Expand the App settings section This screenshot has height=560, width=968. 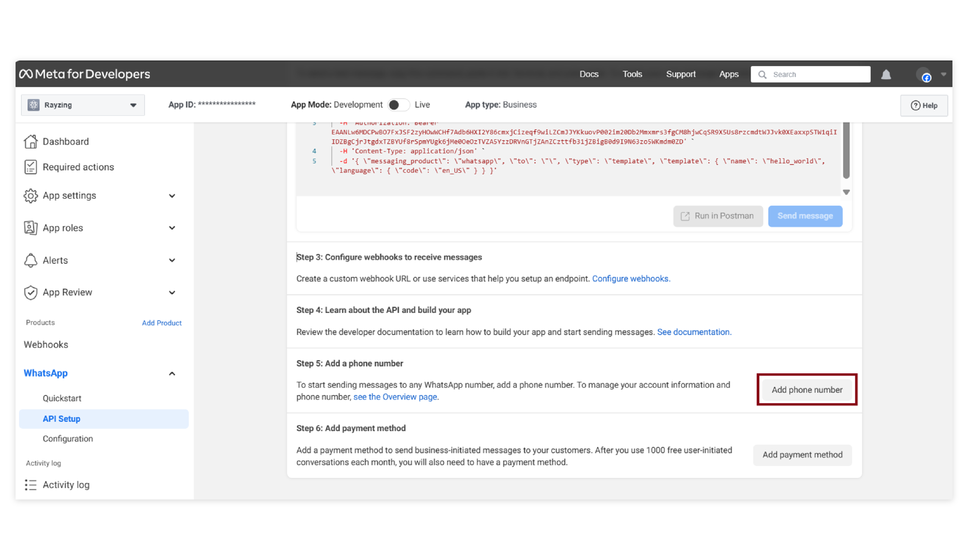[x=172, y=196]
